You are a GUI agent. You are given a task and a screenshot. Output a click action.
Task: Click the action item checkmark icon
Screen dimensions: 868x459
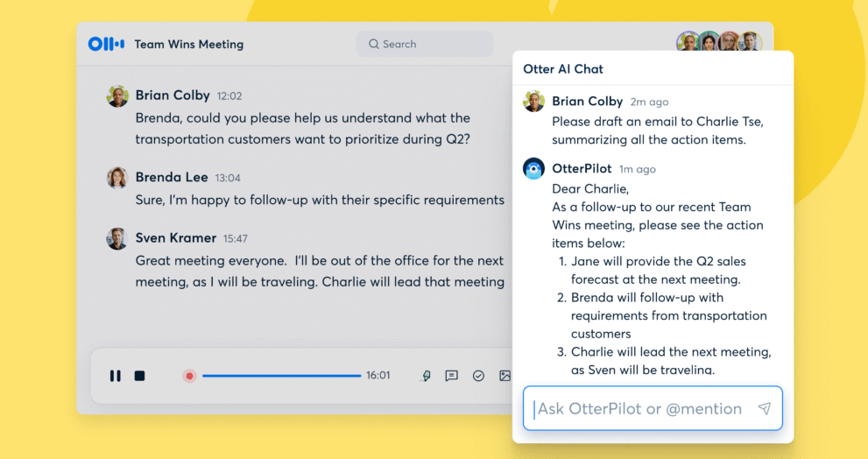coord(478,376)
